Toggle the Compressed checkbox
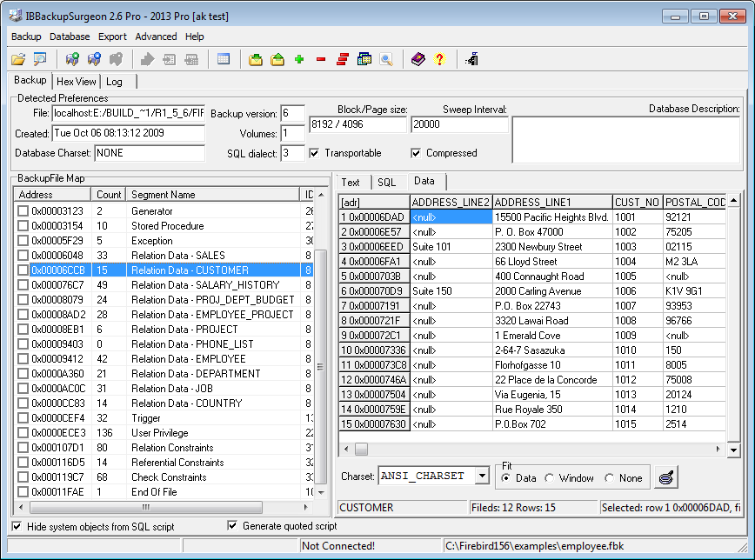This screenshot has height=560, width=755. tap(416, 153)
